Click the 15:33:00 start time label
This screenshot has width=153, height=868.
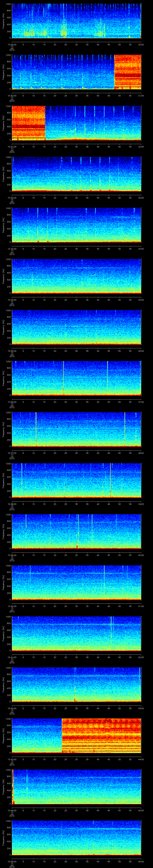pyautogui.click(x=12, y=249)
